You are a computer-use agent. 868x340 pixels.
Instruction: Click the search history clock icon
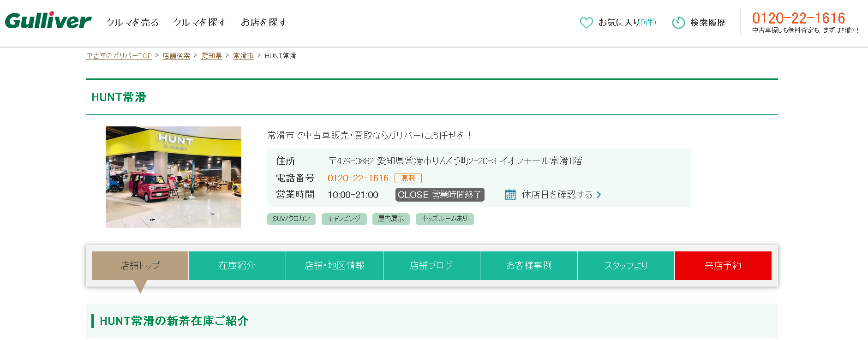pos(678,23)
